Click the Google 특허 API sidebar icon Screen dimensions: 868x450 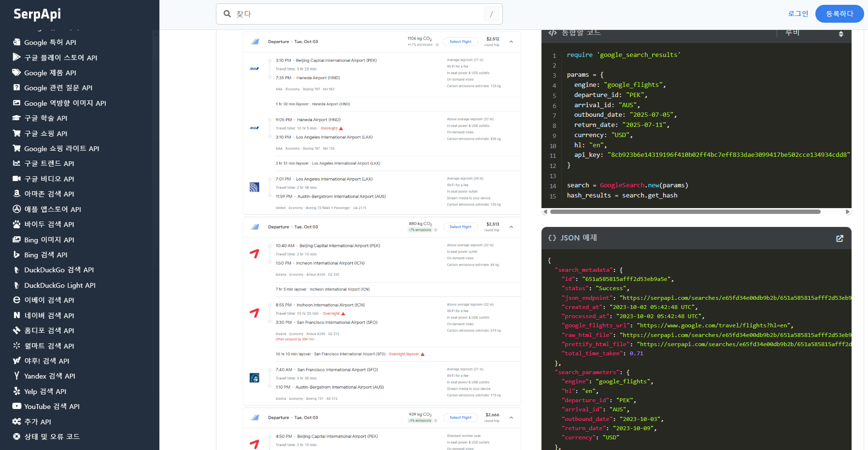[x=16, y=42]
